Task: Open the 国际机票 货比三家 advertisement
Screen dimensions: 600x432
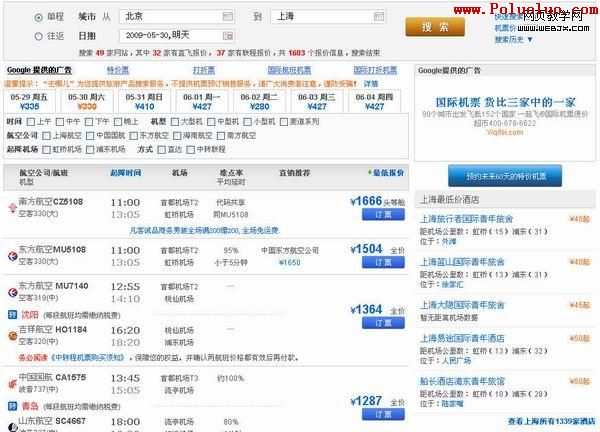Action: click(x=505, y=103)
